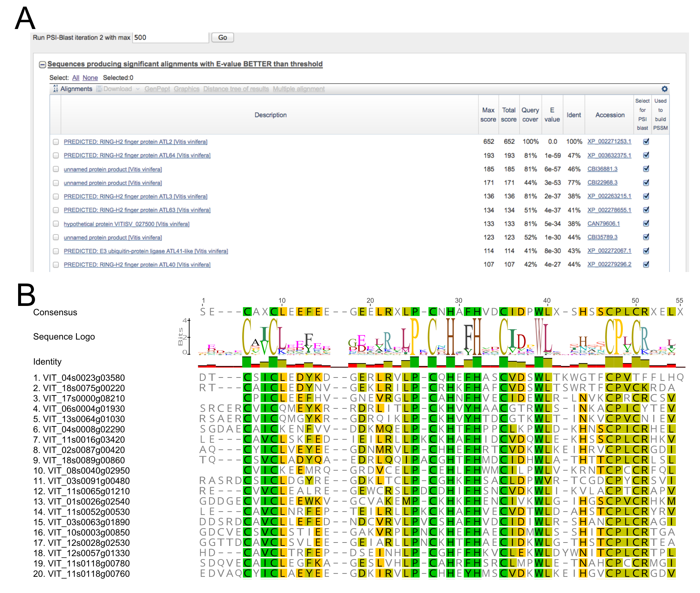Click the settings gear icon in results table
The image size is (700, 593).
(664, 89)
